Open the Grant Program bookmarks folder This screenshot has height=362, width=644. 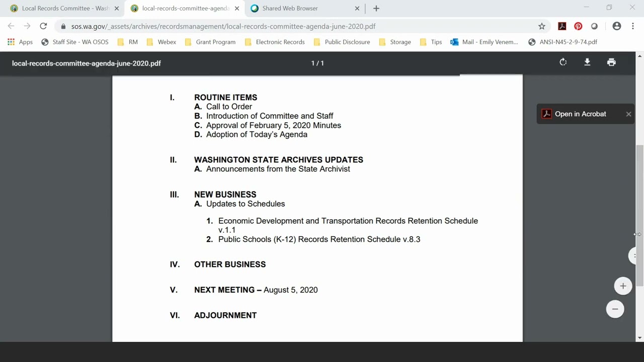210,42
